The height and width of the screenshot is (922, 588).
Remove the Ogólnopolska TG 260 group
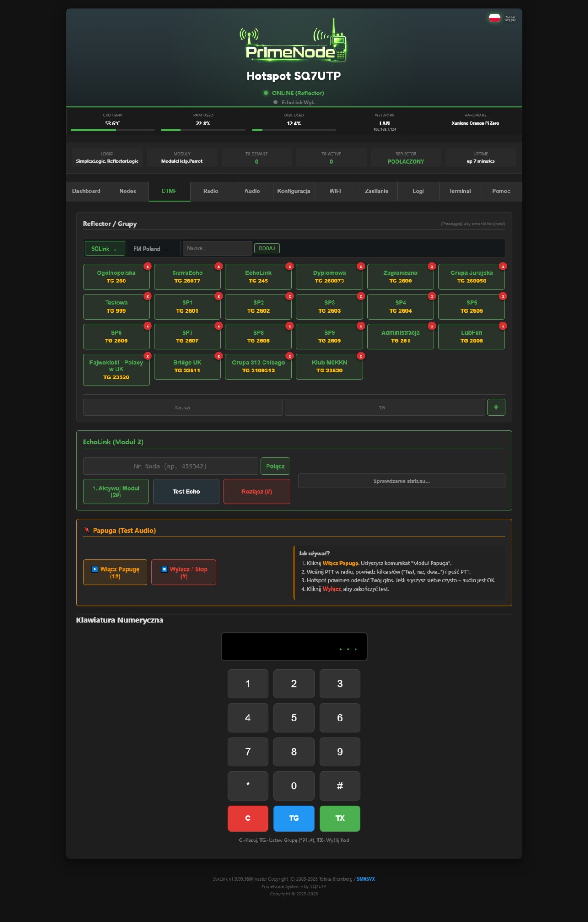click(147, 266)
